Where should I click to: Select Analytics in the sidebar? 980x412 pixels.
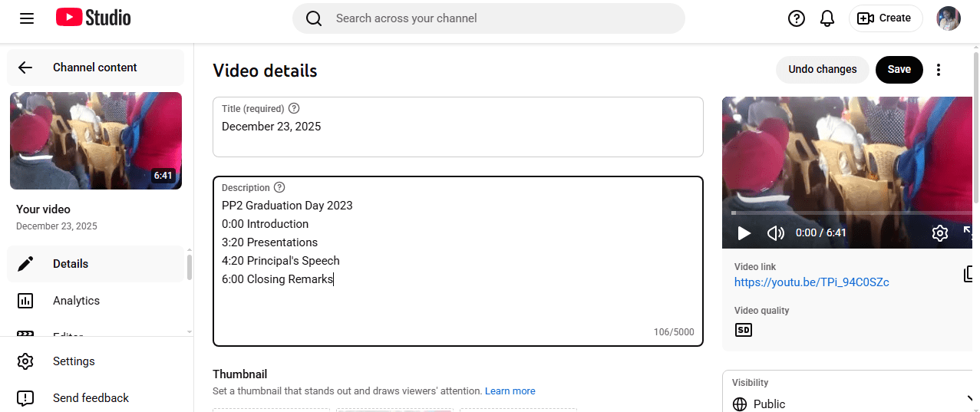click(x=76, y=301)
